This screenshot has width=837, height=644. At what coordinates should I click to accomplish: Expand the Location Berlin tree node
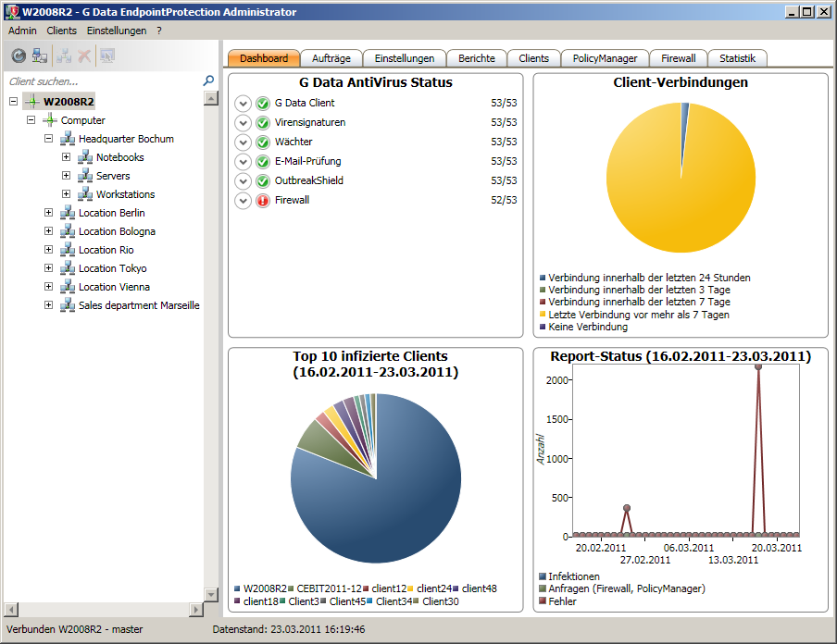click(x=49, y=213)
